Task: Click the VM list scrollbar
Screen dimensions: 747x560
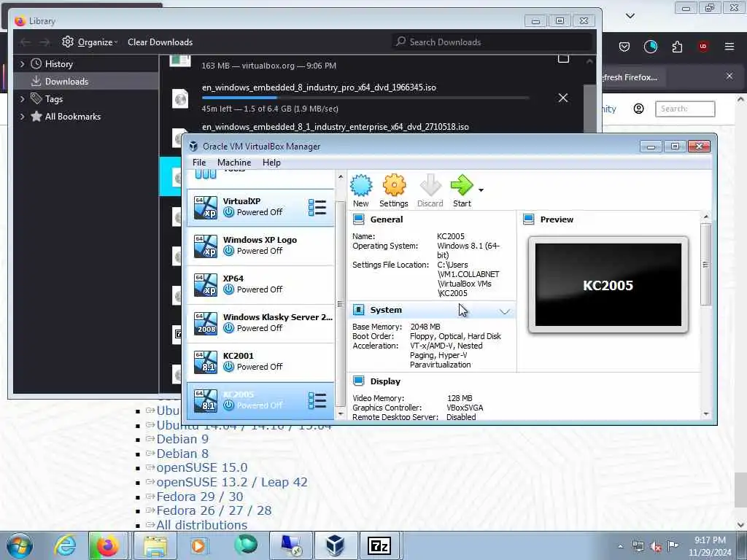Action: tap(340, 303)
